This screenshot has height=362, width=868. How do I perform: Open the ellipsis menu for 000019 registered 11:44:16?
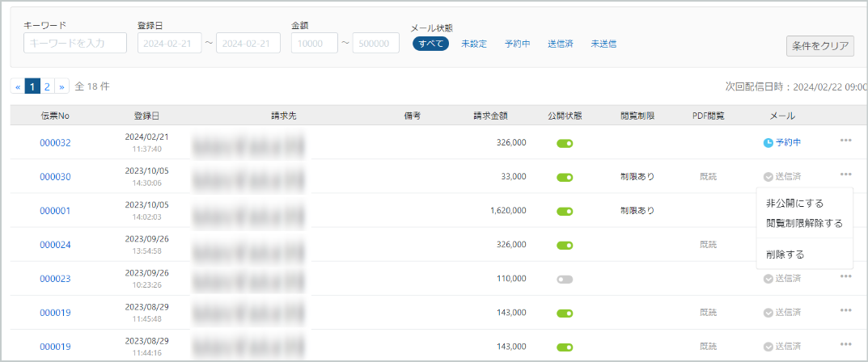click(845, 345)
